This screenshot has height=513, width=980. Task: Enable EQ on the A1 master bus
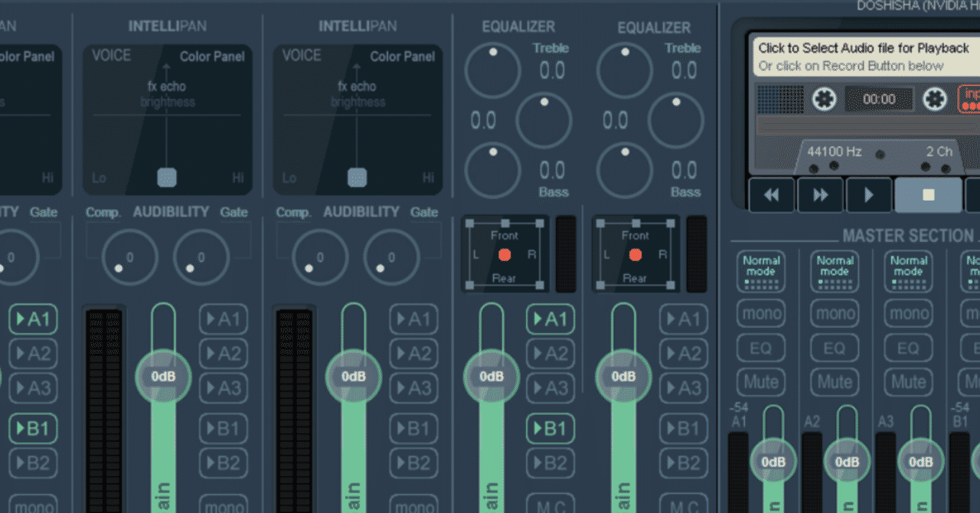(761, 348)
